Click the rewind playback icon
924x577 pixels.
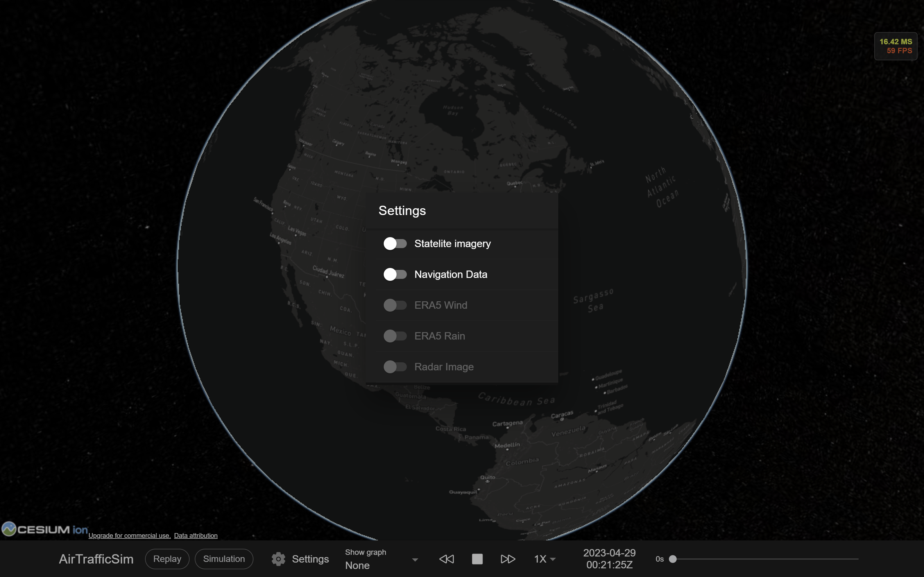(447, 559)
